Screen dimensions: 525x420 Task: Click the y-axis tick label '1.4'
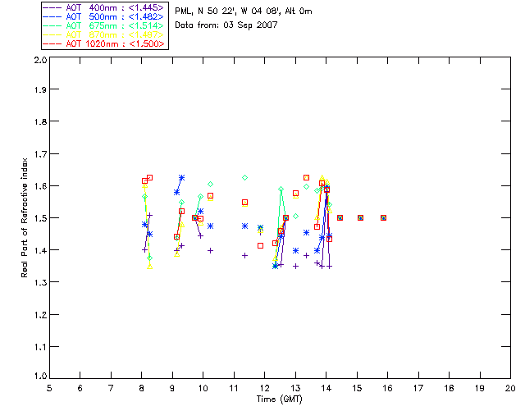[40, 250]
